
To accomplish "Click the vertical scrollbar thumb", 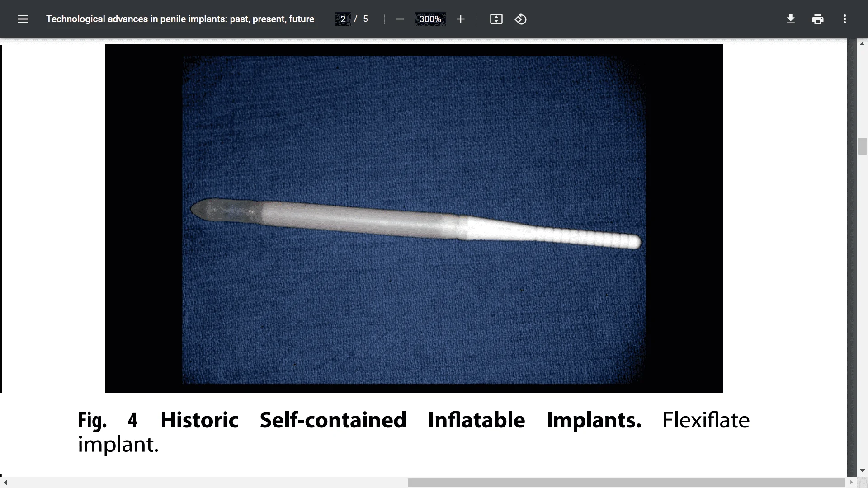I will point(862,147).
